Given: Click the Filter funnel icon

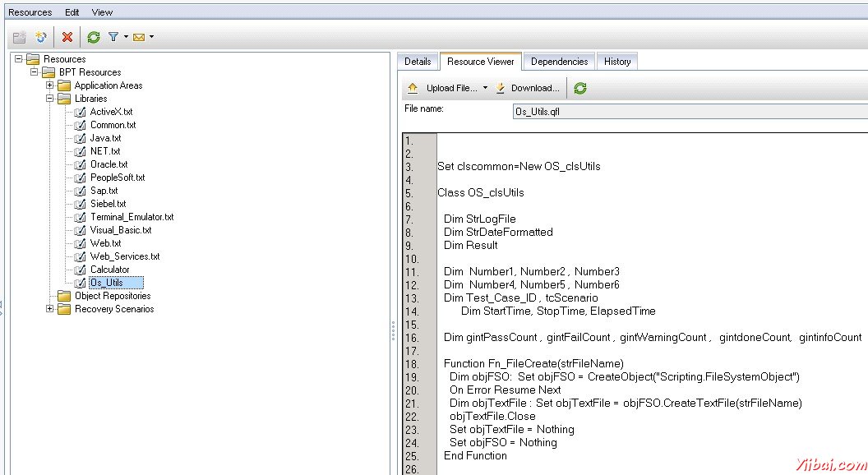Looking at the screenshot, I should [113, 37].
